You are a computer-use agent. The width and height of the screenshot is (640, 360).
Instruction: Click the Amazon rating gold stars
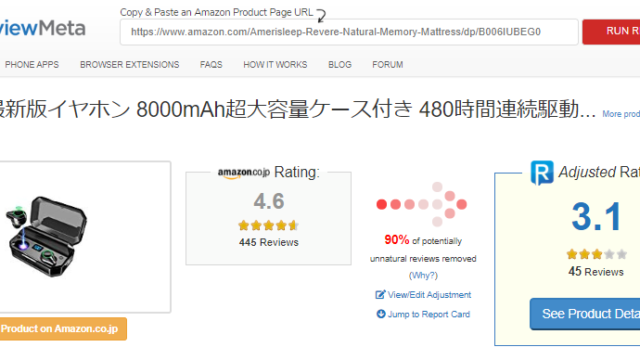269,225
